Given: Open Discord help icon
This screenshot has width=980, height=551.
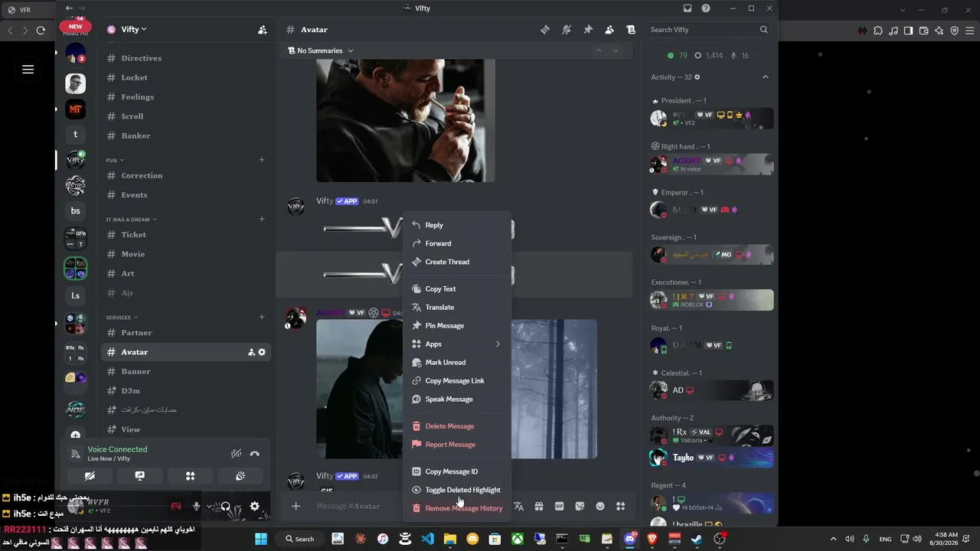Looking at the screenshot, I should (x=706, y=8).
